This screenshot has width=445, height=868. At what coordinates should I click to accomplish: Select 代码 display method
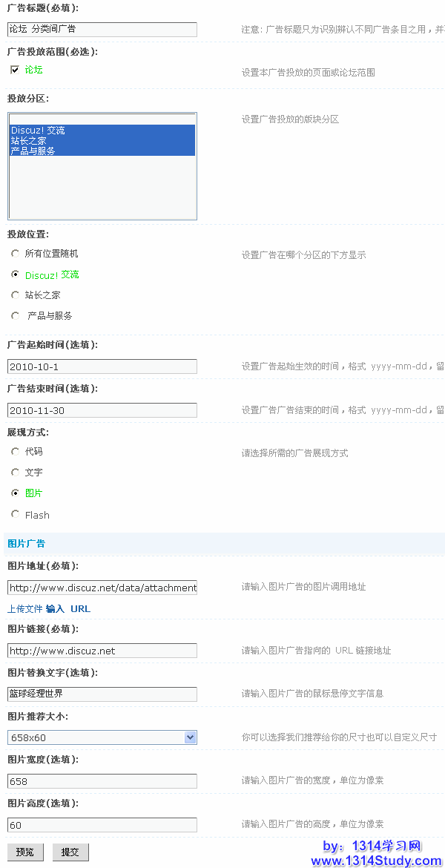pyautogui.click(x=15, y=451)
